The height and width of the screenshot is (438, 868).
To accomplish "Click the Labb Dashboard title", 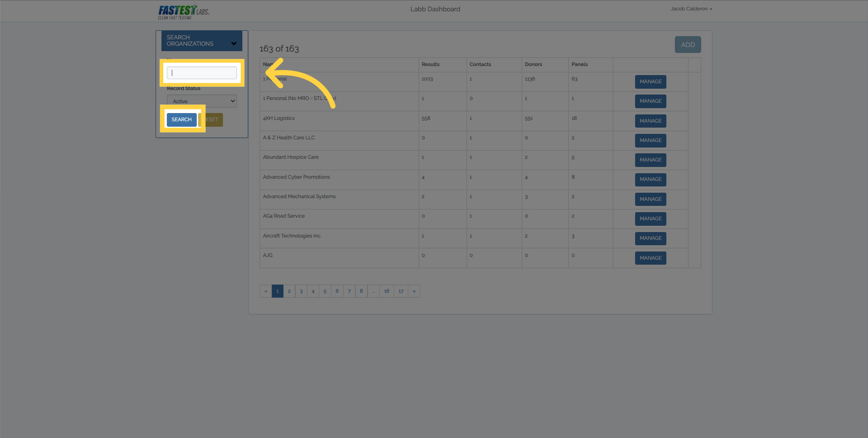I will (435, 9).
